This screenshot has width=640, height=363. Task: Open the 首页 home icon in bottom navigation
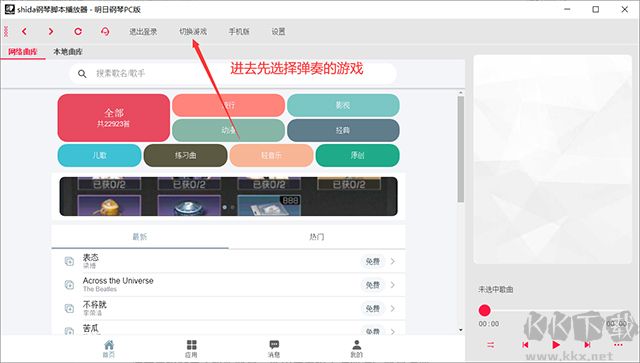pyautogui.click(x=109, y=348)
